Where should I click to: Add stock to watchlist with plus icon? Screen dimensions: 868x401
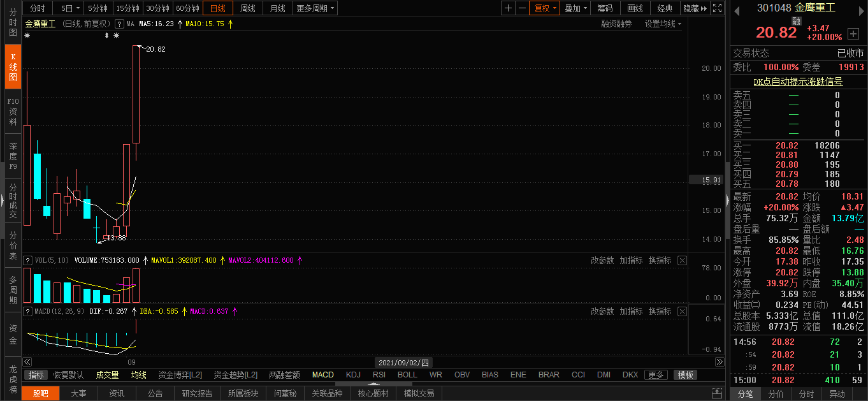pyautogui.click(x=853, y=33)
